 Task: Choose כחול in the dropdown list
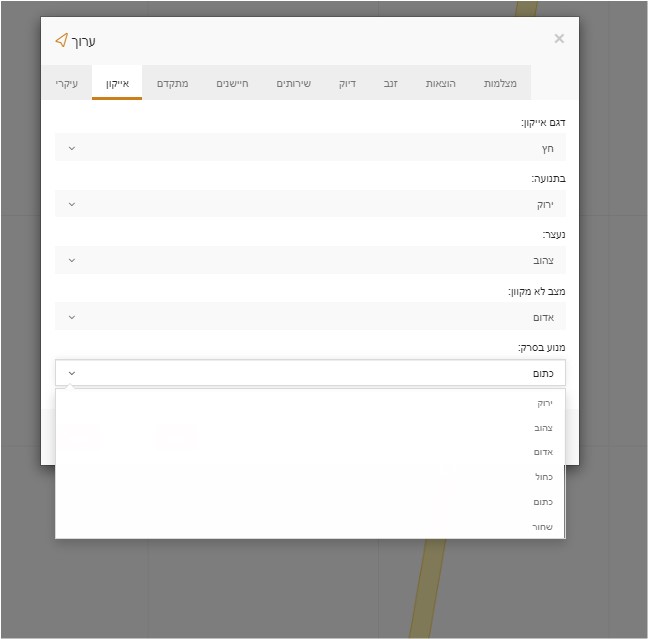(x=542, y=477)
